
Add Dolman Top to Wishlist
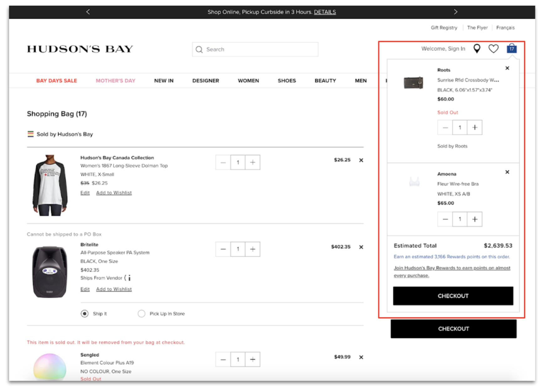coord(114,193)
